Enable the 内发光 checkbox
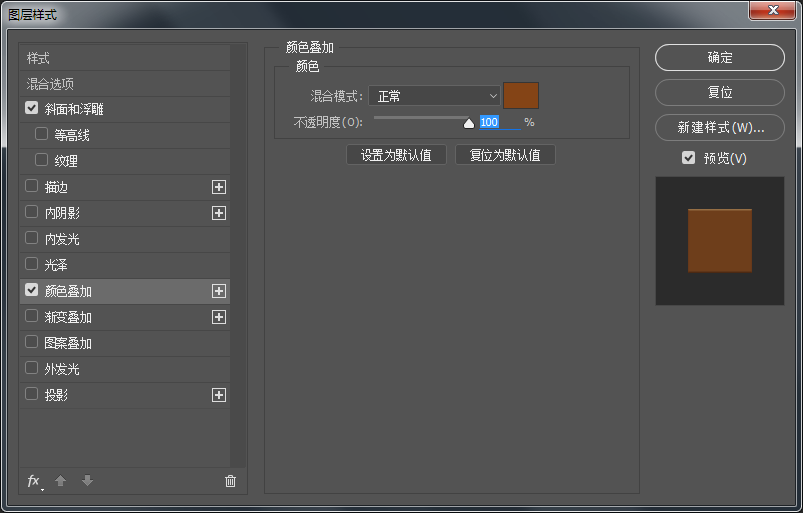 (32, 238)
